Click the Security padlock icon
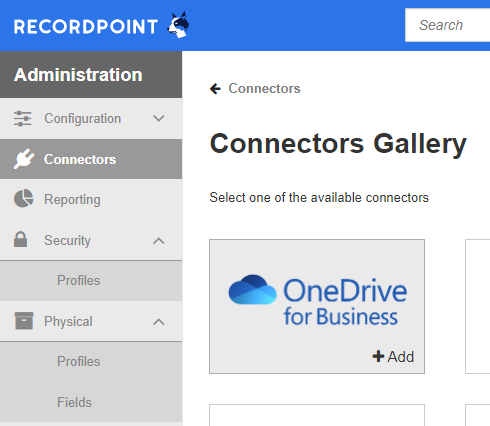 (20, 239)
